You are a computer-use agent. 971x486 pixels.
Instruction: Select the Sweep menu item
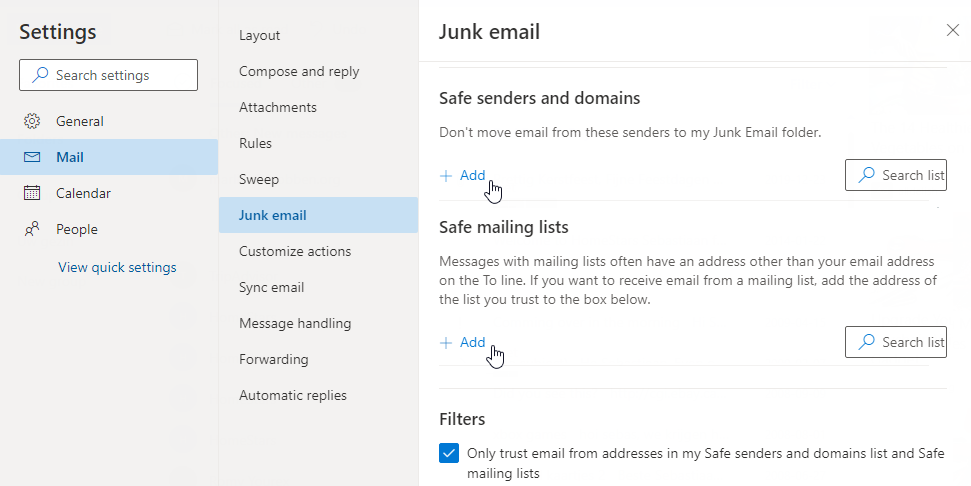[259, 179]
